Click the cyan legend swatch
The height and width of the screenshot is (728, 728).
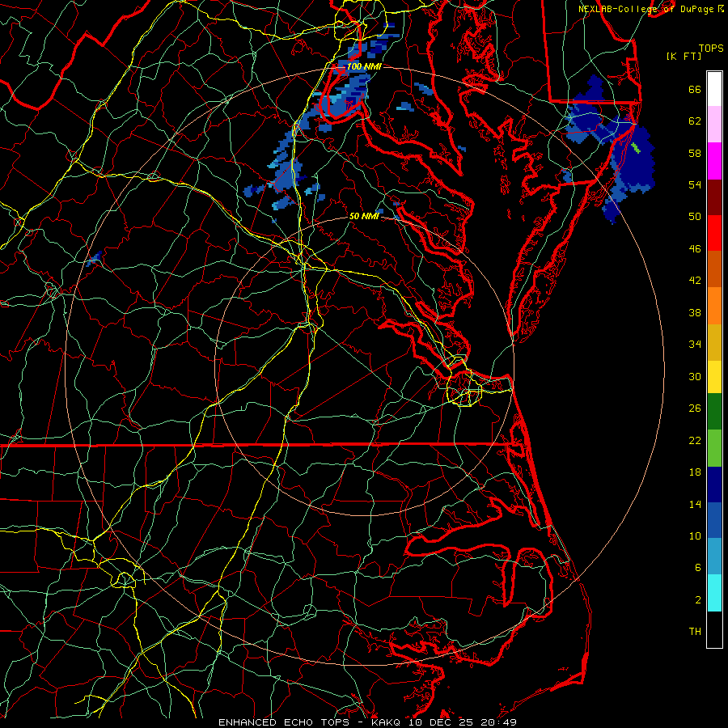(x=714, y=593)
